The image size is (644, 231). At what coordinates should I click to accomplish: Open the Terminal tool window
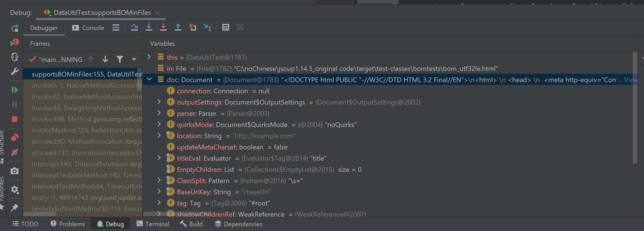[x=153, y=224]
